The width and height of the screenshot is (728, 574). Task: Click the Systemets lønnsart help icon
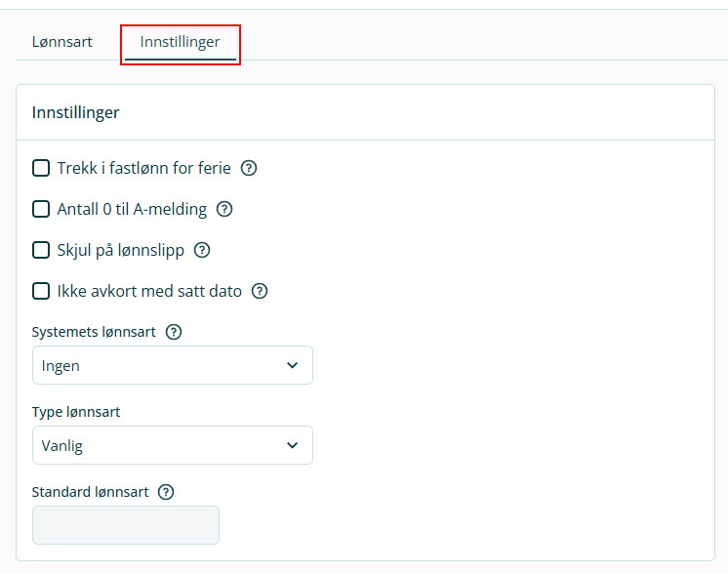174,332
